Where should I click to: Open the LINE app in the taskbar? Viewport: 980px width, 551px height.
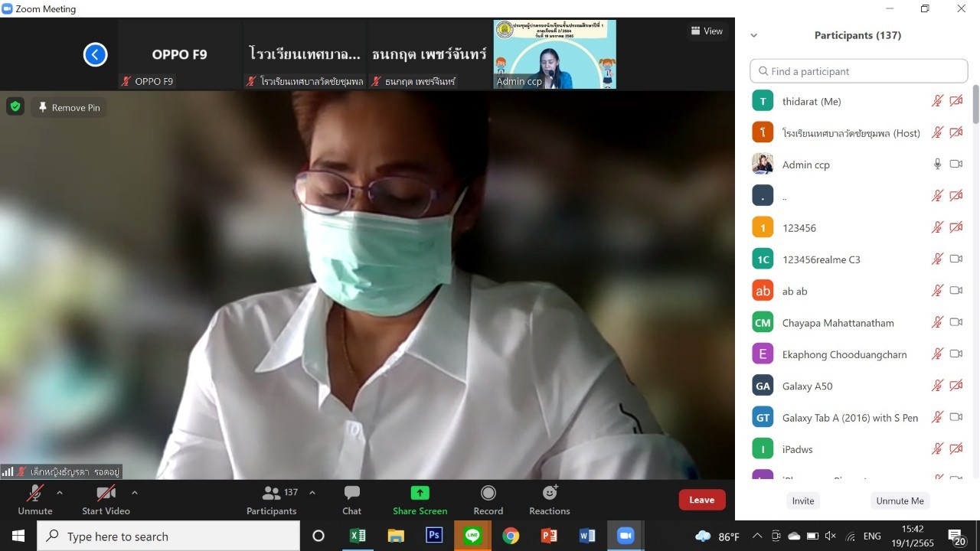click(x=472, y=536)
